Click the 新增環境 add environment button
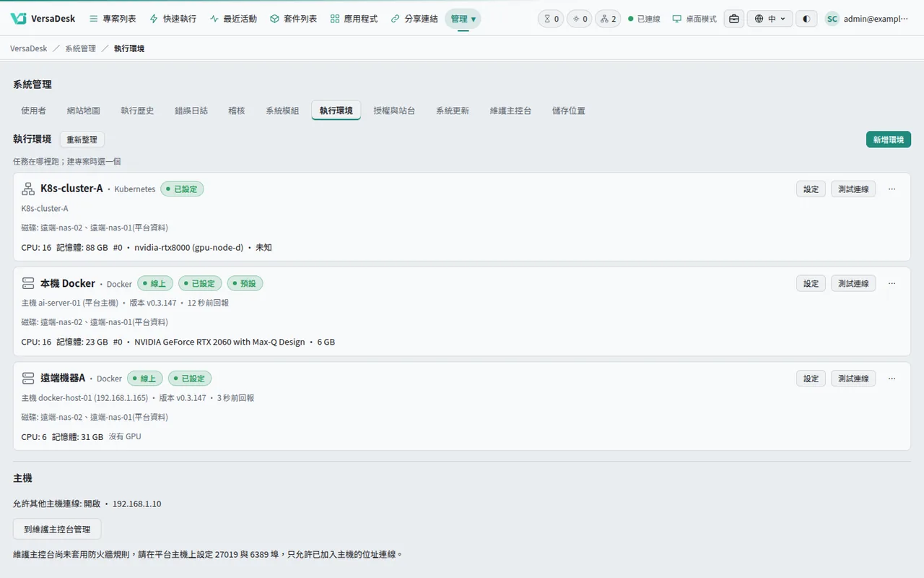This screenshot has height=578, width=924. (889, 139)
